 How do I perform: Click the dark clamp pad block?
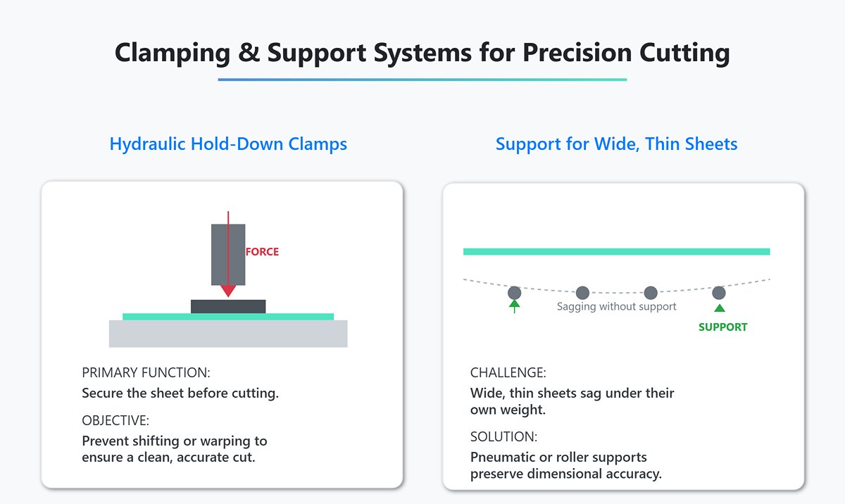(228, 306)
